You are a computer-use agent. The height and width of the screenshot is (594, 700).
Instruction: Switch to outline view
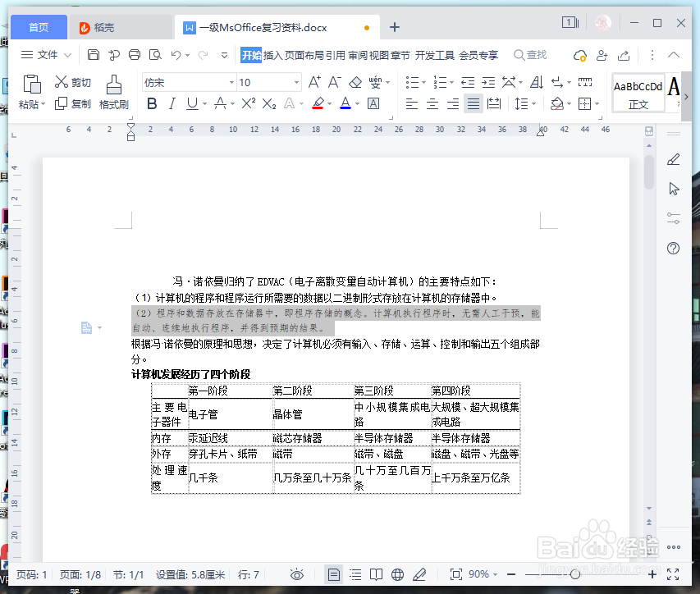[355, 574]
